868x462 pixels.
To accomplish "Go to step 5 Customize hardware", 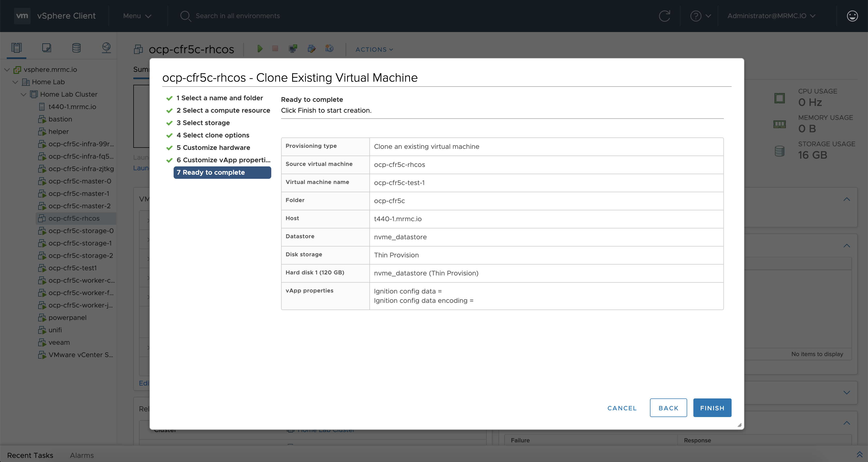I will coord(216,148).
